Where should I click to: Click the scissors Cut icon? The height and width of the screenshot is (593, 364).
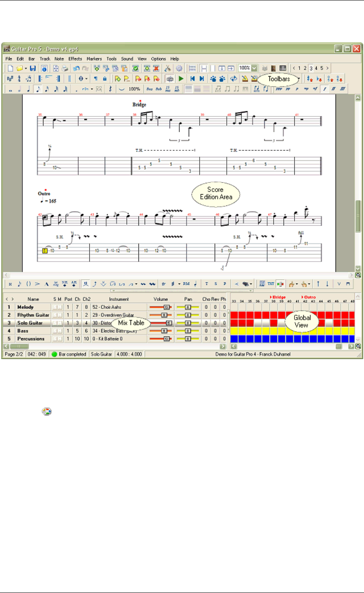[x=167, y=68]
